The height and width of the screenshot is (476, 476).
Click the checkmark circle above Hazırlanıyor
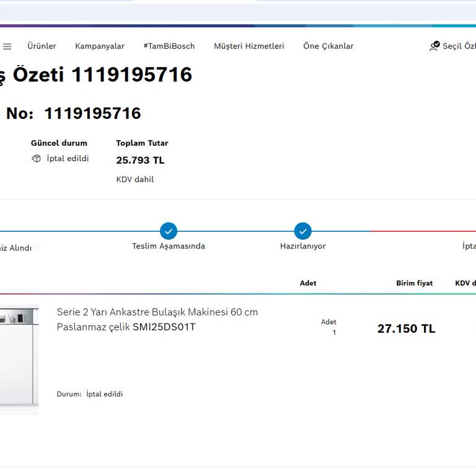pyautogui.click(x=303, y=231)
